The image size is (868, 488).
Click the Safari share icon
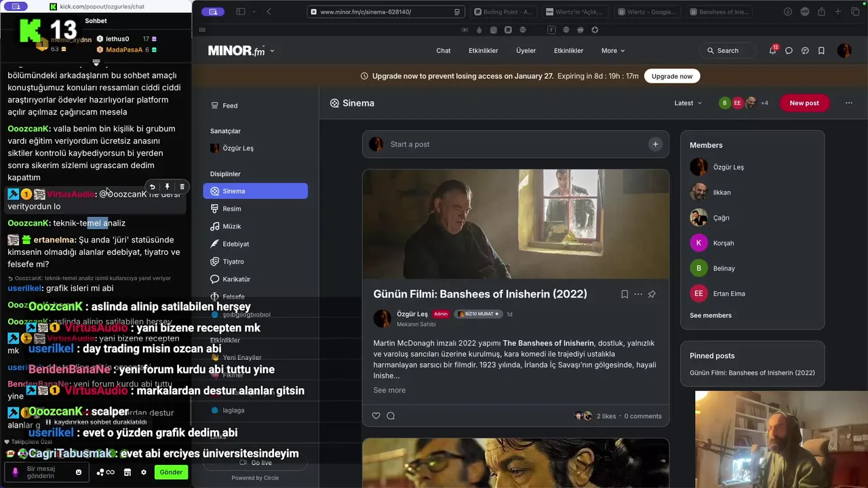coord(821,12)
